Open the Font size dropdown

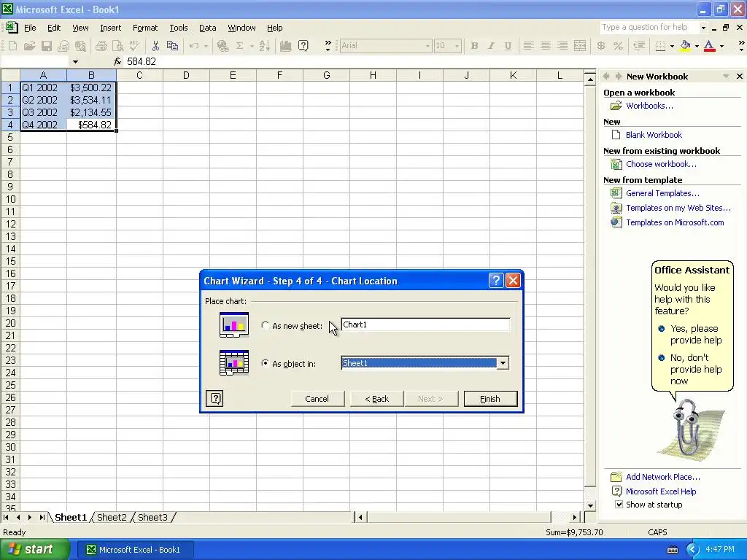[x=457, y=46]
